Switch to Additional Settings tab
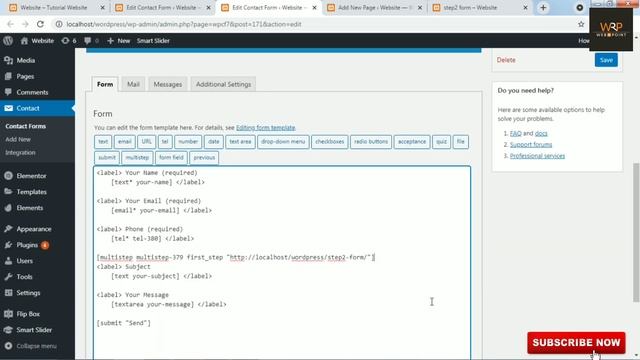640x360 pixels. coord(223,84)
